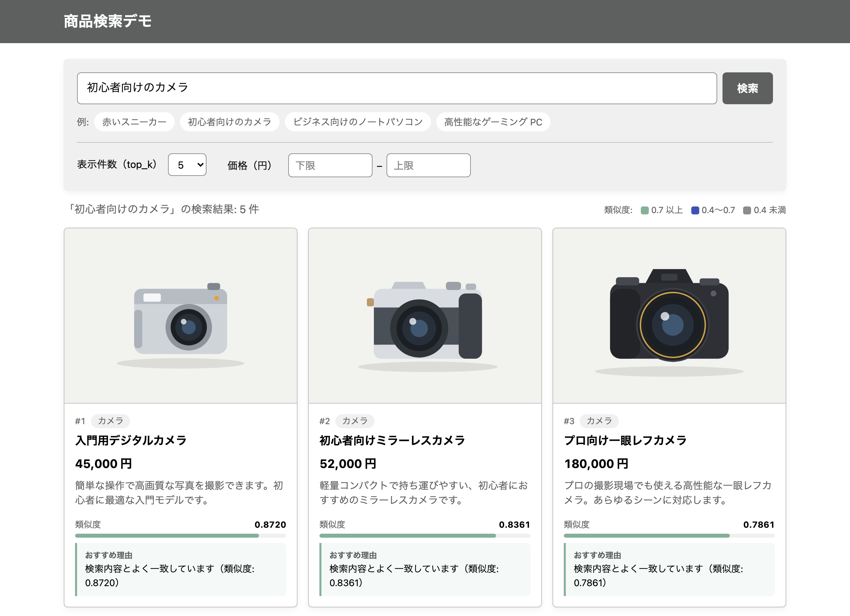
Task: Open the top_k results count dropdown
Action: 187,165
